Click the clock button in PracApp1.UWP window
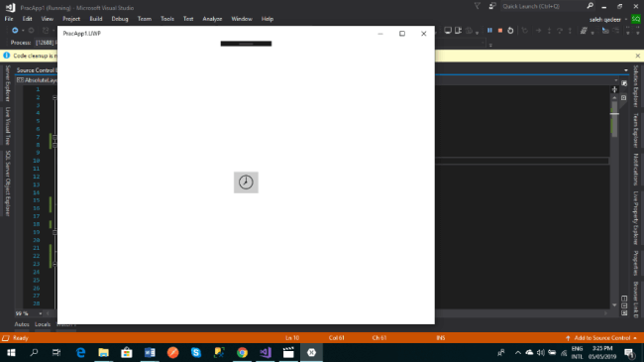 pos(246,182)
